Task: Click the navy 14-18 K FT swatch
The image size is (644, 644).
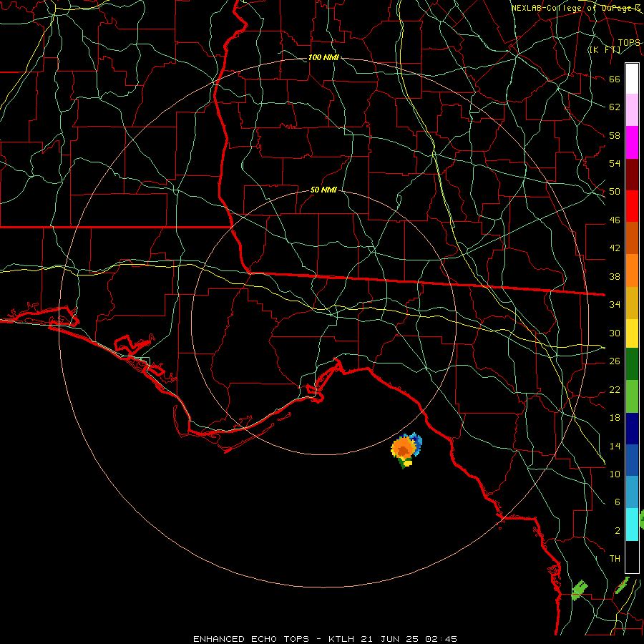Action: (632, 429)
